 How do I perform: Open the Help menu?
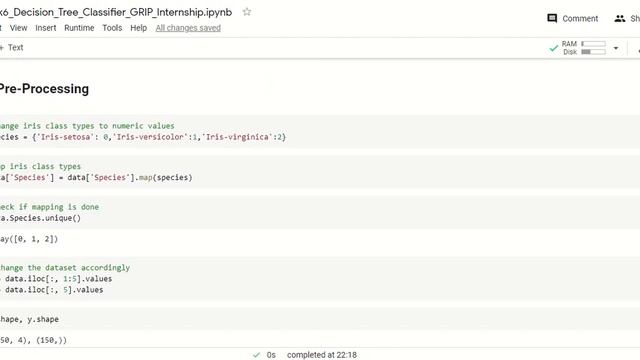point(138,28)
